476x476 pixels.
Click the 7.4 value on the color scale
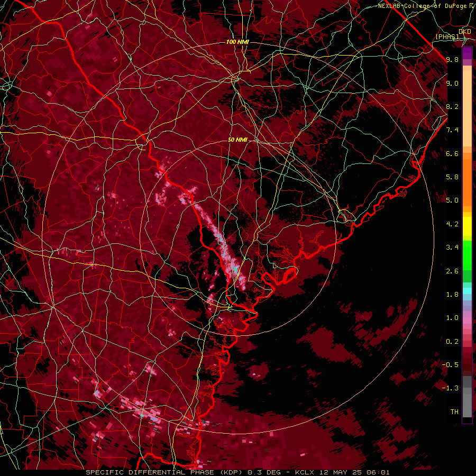pos(452,130)
